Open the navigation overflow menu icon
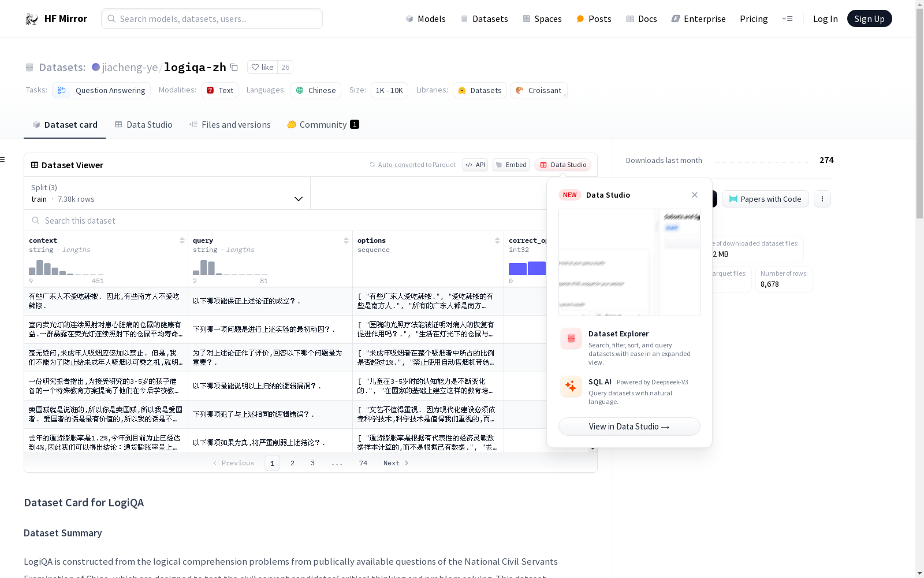The height and width of the screenshot is (578, 924). click(787, 18)
